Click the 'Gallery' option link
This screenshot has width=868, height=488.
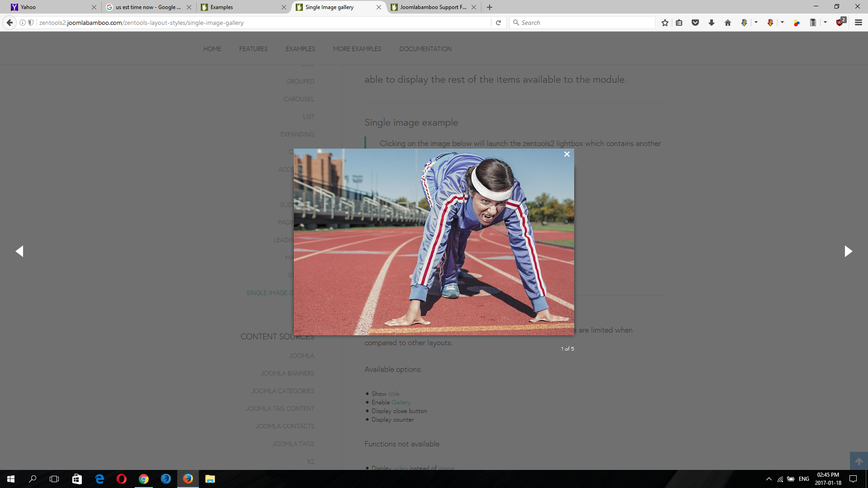click(401, 402)
